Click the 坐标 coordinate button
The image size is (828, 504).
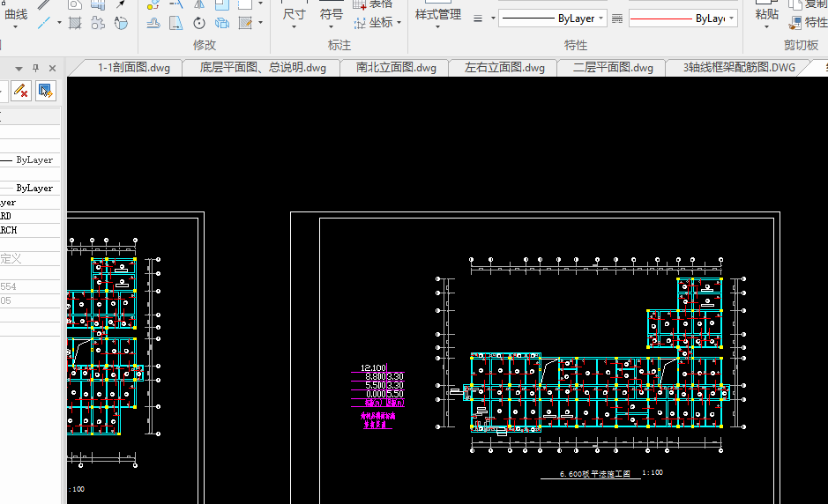click(373, 23)
